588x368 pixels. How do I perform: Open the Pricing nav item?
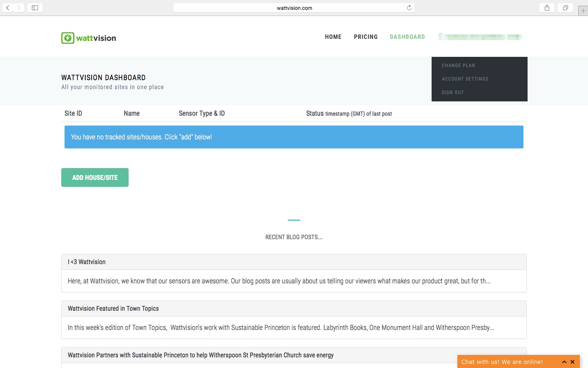(x=366, y=37)
